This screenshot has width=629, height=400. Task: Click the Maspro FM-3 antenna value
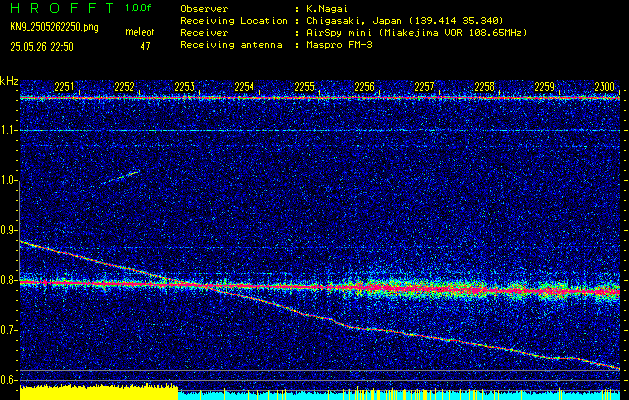click(x=339, y=45)
